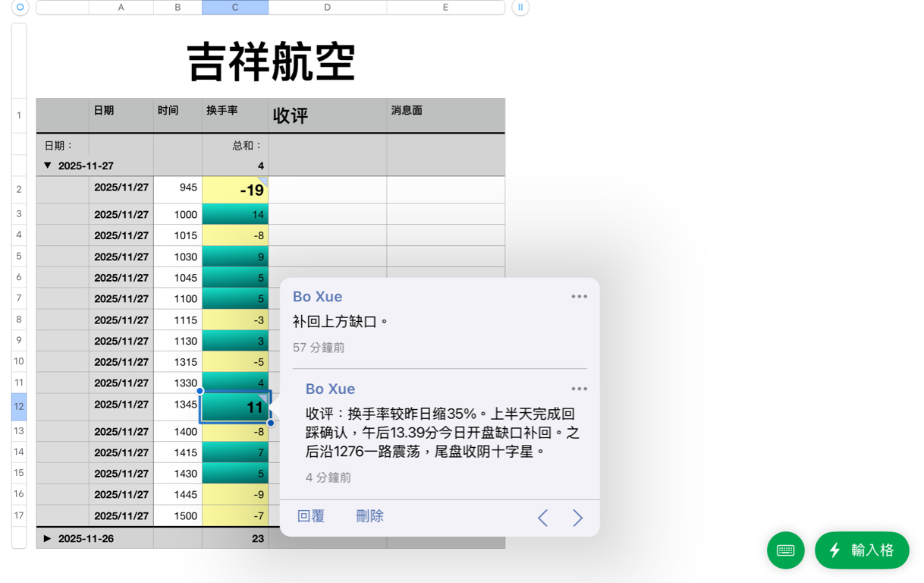Select the time cell 1500
The height and width of the screenshot is (583, 924).
178,515
